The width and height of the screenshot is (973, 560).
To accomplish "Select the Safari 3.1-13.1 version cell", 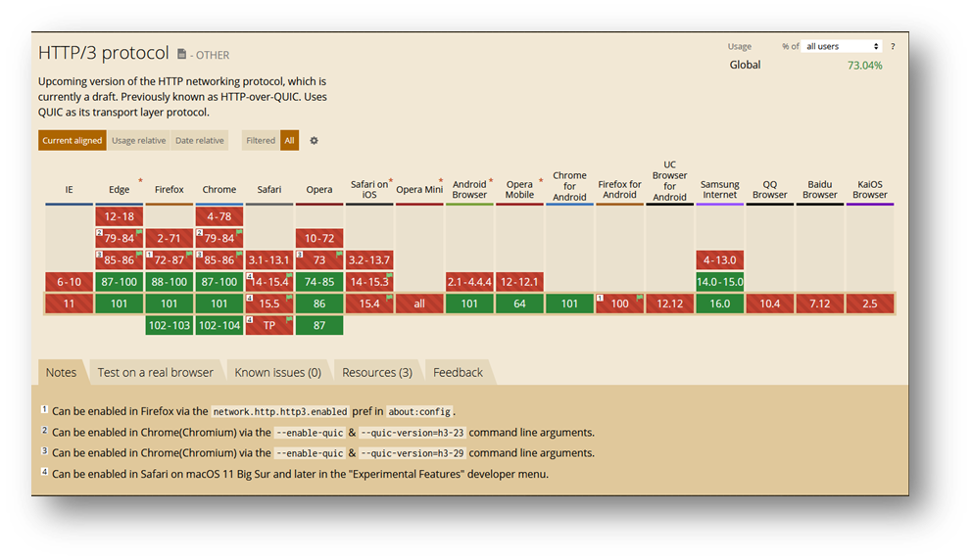I will pyautogui.click(x=268, y=259).
